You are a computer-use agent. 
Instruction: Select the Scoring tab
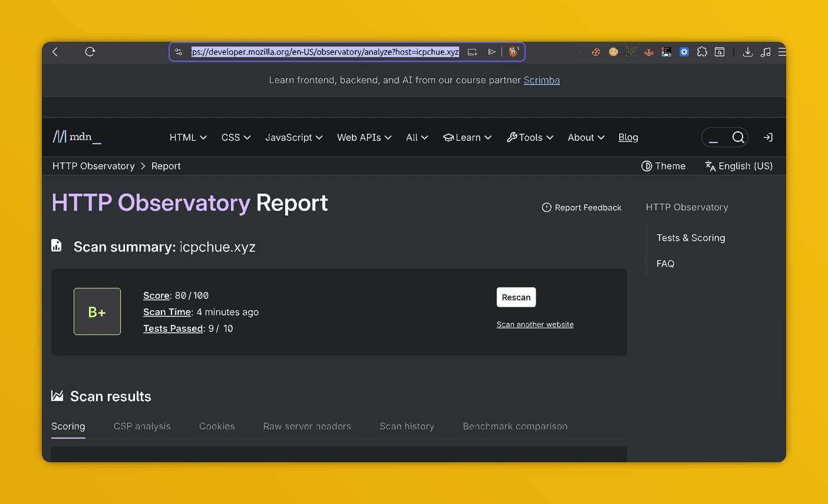coord(68,426)
